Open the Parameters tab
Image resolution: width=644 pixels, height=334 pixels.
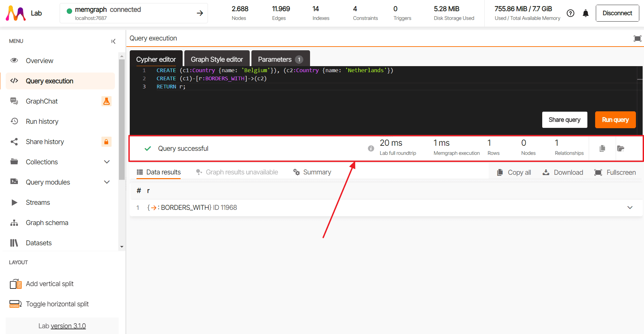(280, 59)
